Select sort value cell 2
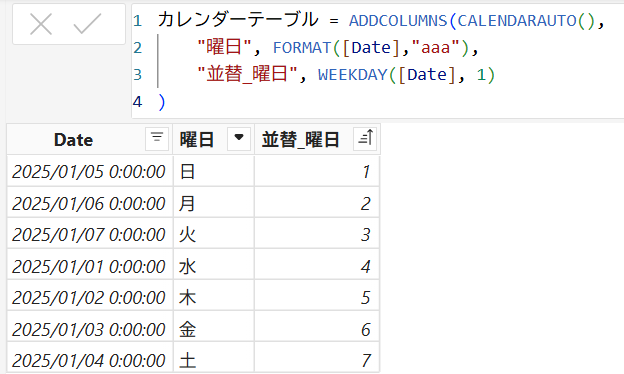Screen dimensions: 624x374 click(x=317, y=203)
